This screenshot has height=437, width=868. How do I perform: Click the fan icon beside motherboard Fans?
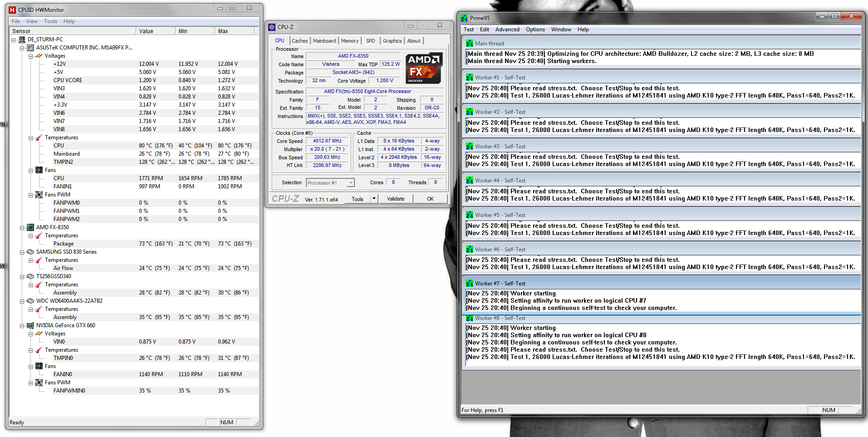click(39, 170)
